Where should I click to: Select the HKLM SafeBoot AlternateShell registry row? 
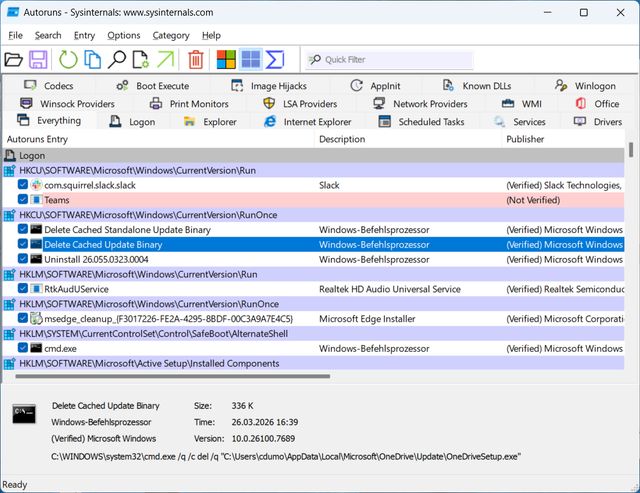coord(313,334)
